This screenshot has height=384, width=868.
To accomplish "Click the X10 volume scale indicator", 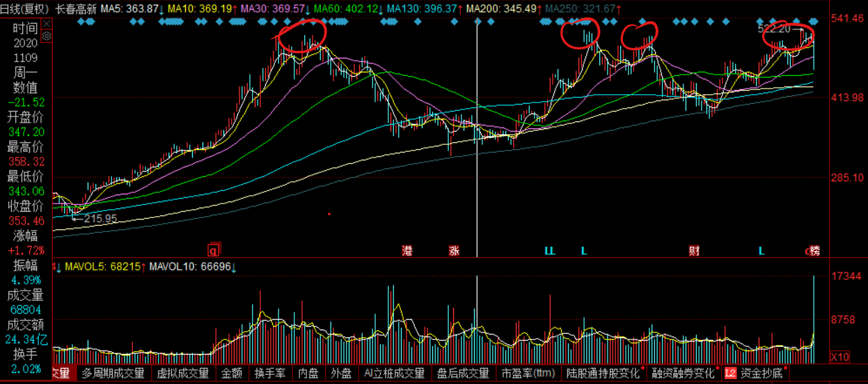I will click(841, 357).
